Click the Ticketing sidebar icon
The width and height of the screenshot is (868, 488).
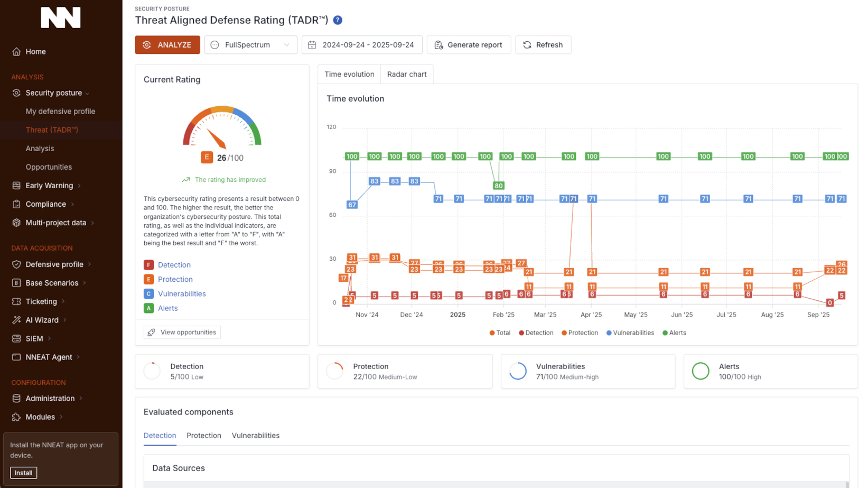point(16,301)
